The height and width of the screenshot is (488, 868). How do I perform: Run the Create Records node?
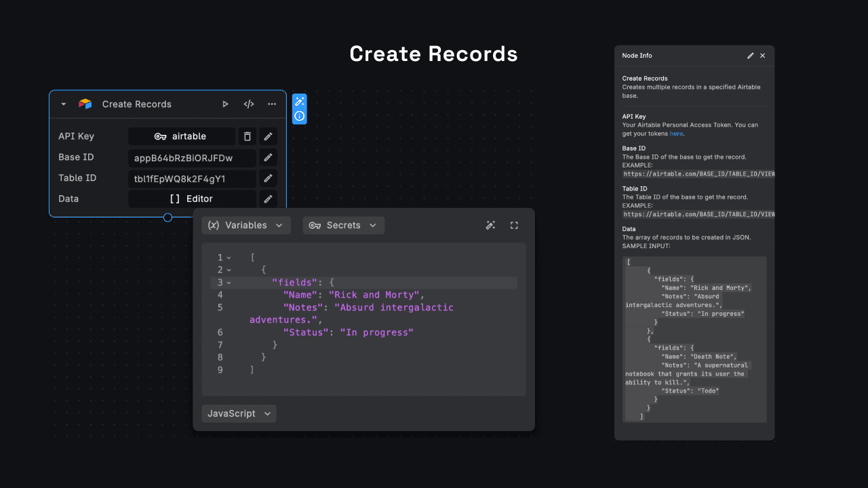click(x=225, y=104)
